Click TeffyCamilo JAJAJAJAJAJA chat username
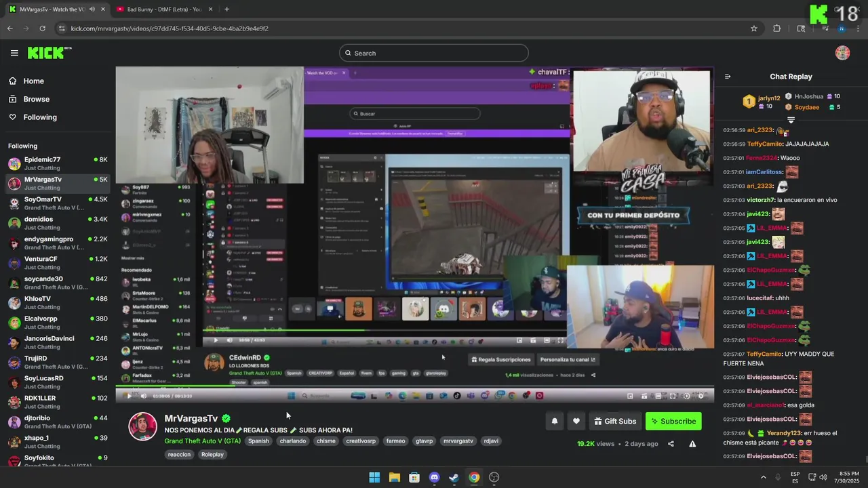 (764, 144)
